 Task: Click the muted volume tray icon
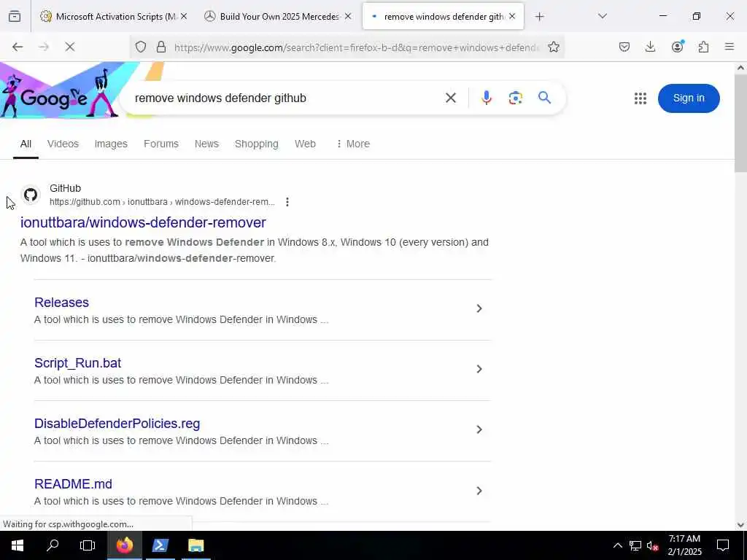pos(653,545)
